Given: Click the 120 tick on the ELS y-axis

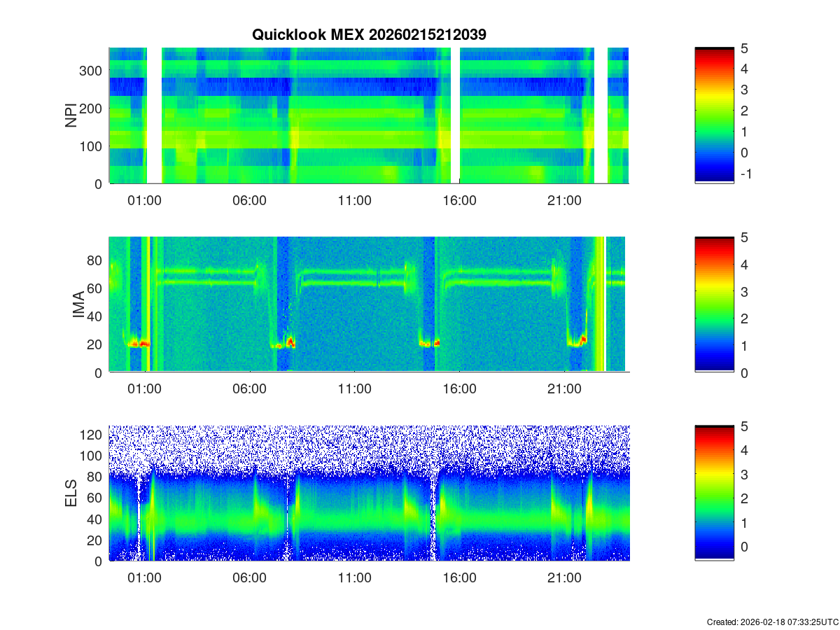Looking at the screenshot, I should pos(92,435).
